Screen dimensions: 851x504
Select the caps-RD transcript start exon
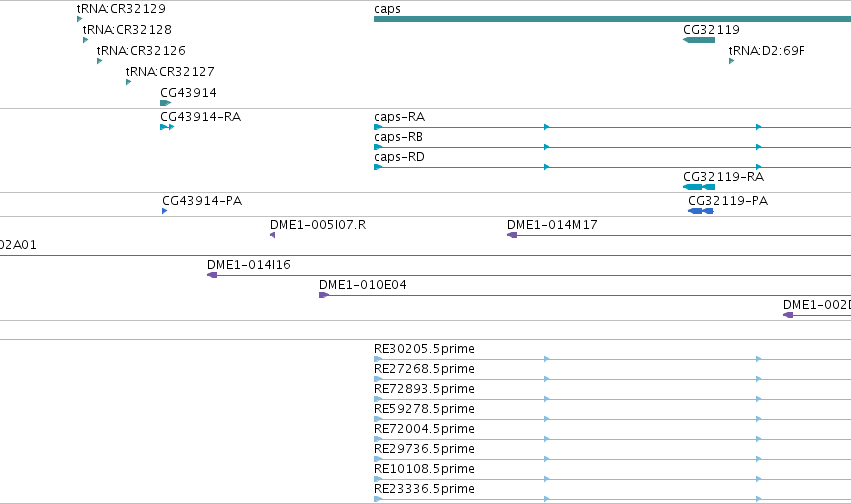tap(378, 167)
